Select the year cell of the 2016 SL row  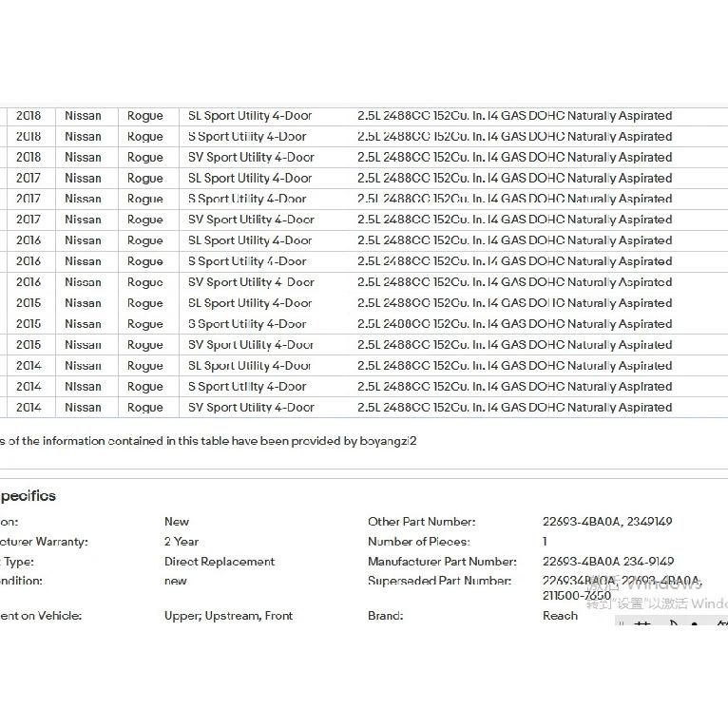[x=29, y=240]
